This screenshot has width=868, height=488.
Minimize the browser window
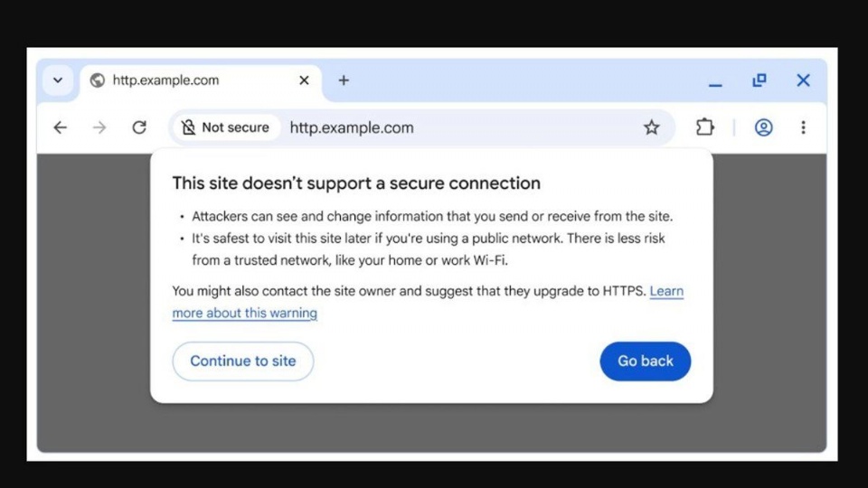coord(715,81)
